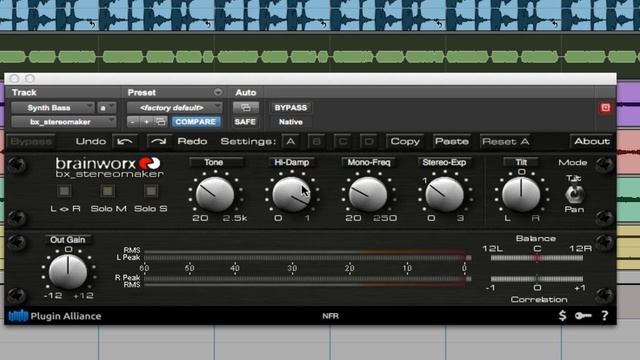This screenshot has height=360, width=640.
Task: Click the Tilt value label field
Action: 521,162
